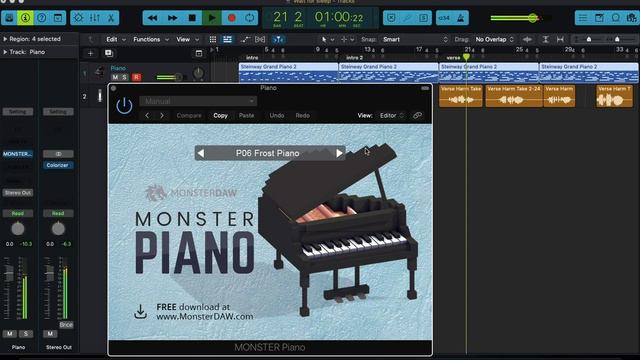This screenshot has width=640, height=360.
Task: Toggle the Inspector info button
Action: click(25, 18)
